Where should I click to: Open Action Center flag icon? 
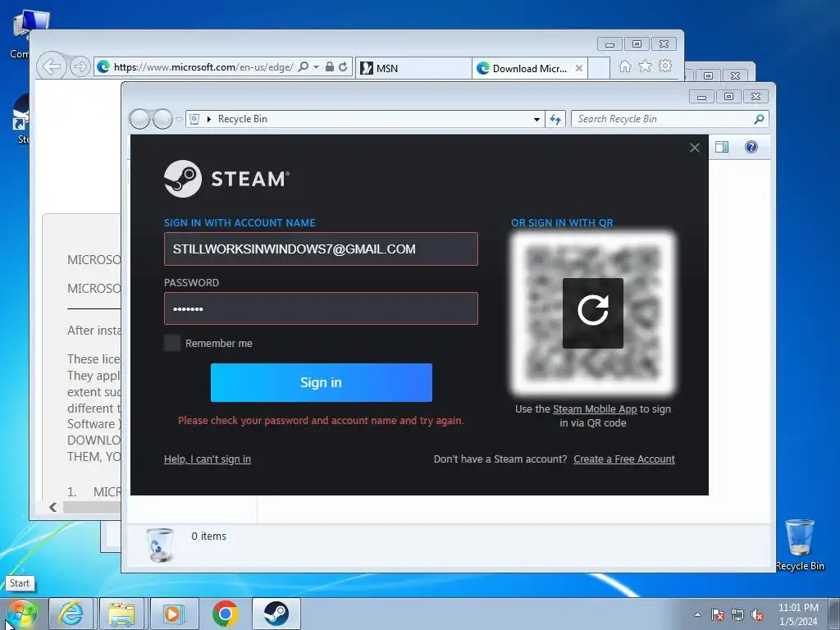point(717,614)
